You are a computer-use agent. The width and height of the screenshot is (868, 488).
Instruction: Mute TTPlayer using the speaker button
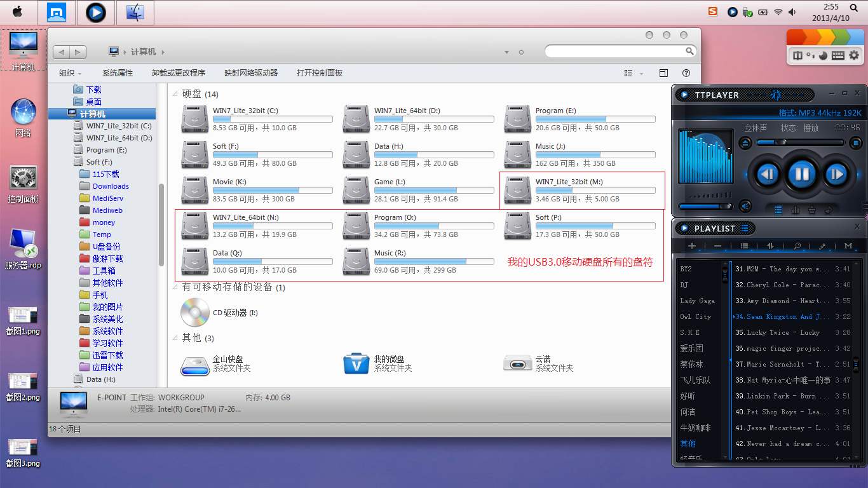coord(745,206)
